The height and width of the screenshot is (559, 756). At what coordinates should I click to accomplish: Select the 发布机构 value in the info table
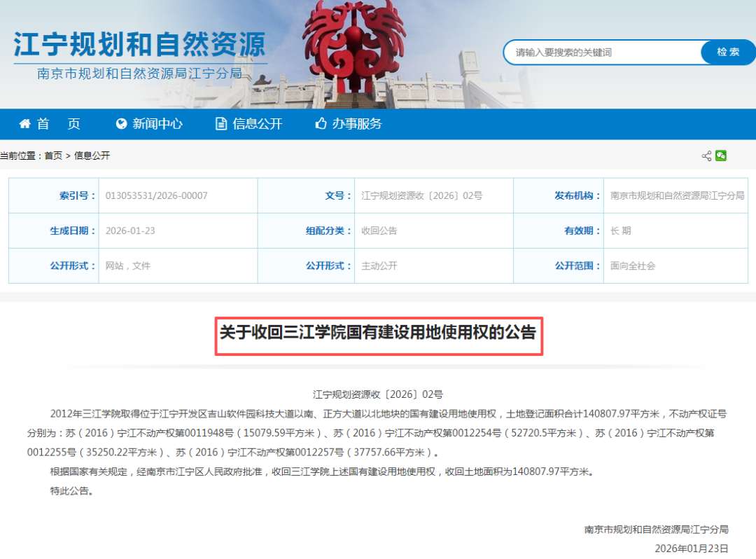tap(675, 195)
